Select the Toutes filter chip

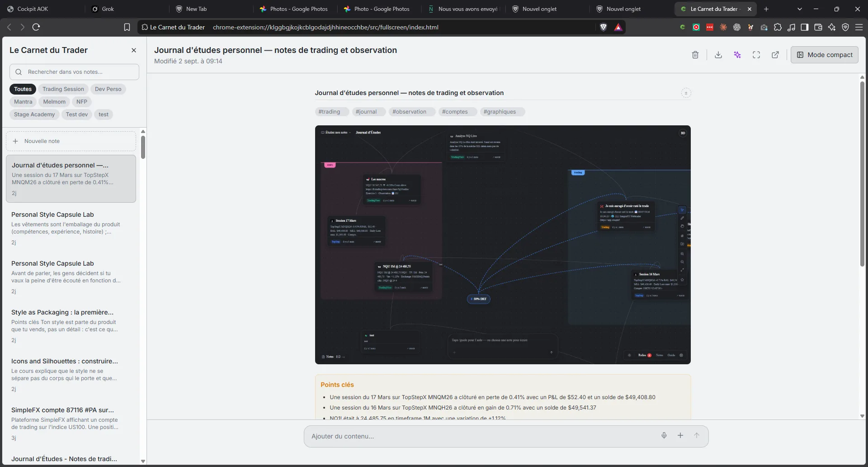[x=23, y=89]
